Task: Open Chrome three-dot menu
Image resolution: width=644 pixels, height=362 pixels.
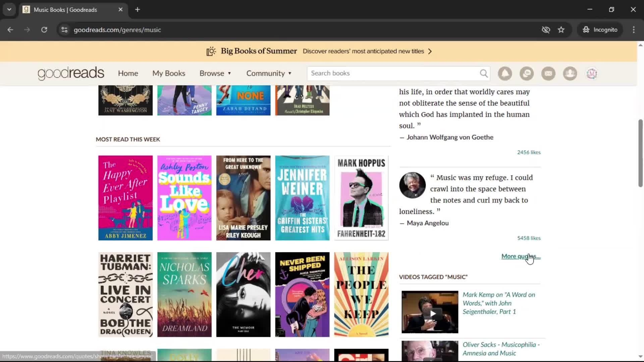Action: pyautogui.click(x=634, y=29)
